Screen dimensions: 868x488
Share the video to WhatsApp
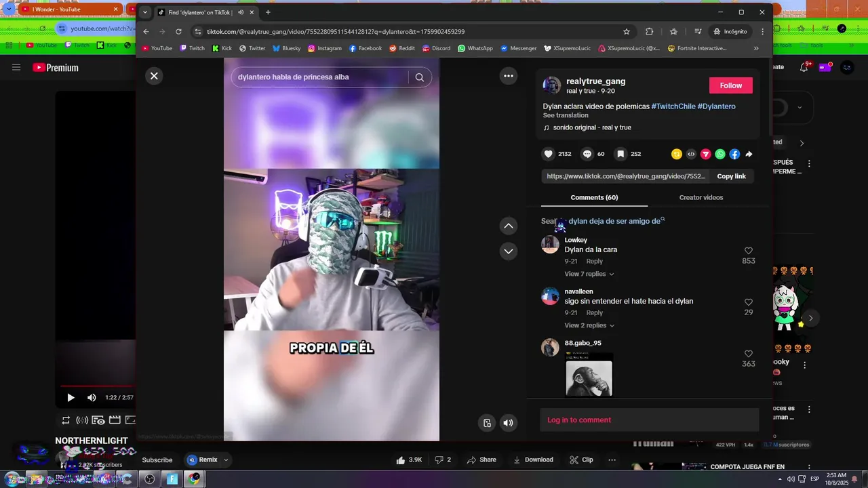click(720, 155)
